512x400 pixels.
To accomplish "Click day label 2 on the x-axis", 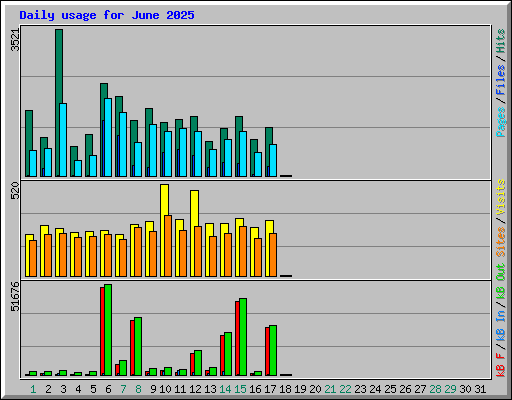I will coord(48,389).
